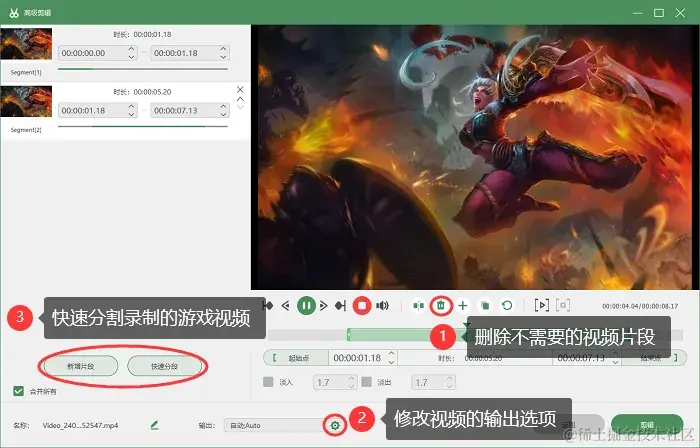Grab the left handle of timeline selection
The image size is (700, 448).
pos(349,335)
